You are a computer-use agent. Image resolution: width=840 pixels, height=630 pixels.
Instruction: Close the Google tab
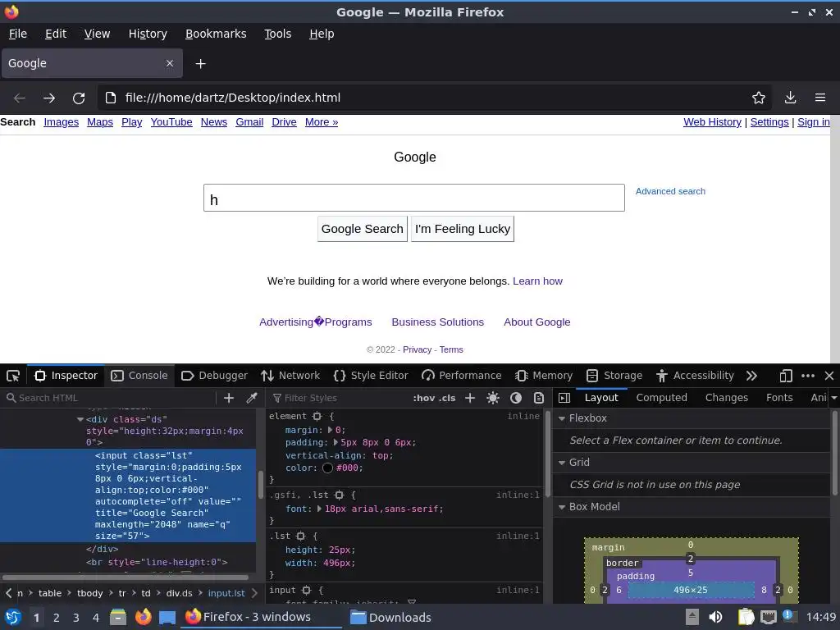click(170, 63)
